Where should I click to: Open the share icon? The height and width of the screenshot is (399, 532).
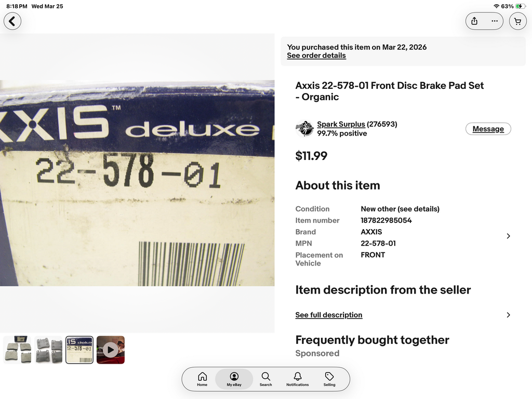point(474,21)
